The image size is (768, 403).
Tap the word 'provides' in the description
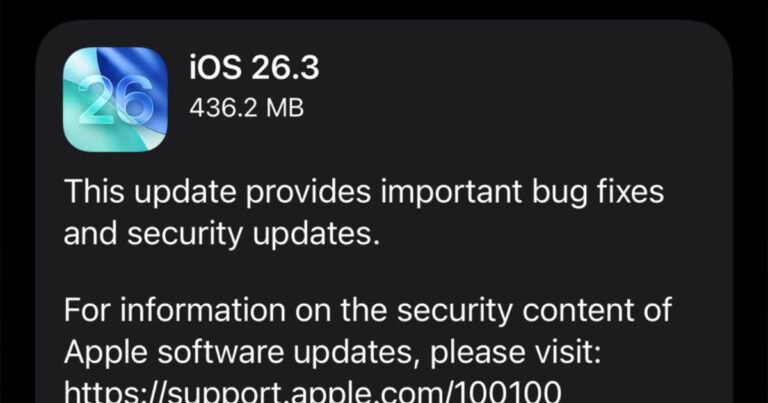point(308,192)
